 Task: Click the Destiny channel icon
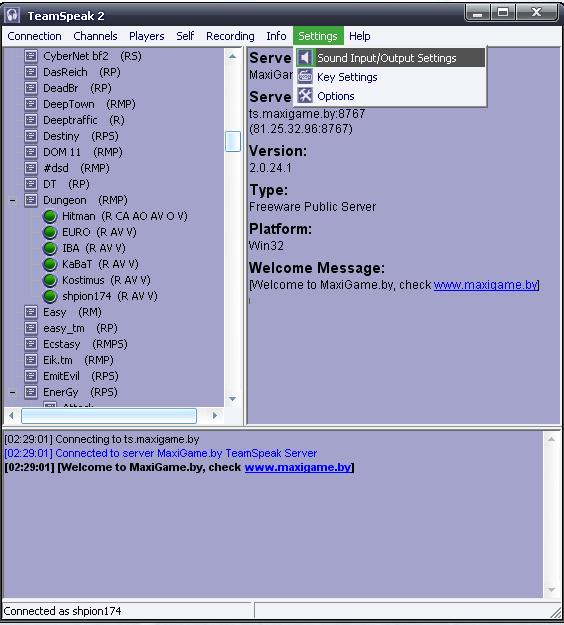(x=31, y=136)
